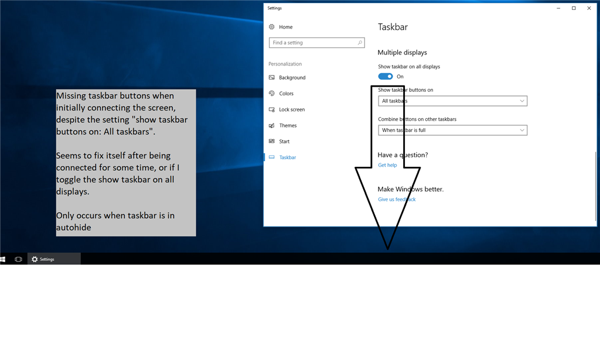Click the Colors palette icon
The width and height of the screenshot is (600, 364).
coord(272,93)
